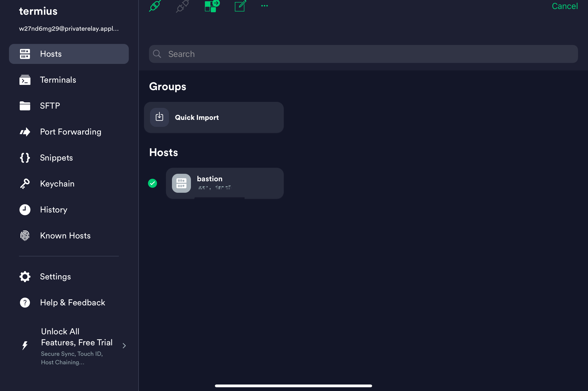Click the Snippets curly braces icon
The height and width of the screenshot is (391, 588).
click(x=25, y=158)
